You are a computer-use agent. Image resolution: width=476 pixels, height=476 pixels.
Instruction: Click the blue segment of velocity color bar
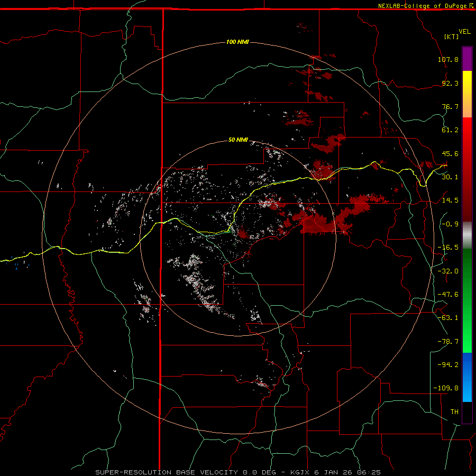pyautogui.click(x=467, y=377)
